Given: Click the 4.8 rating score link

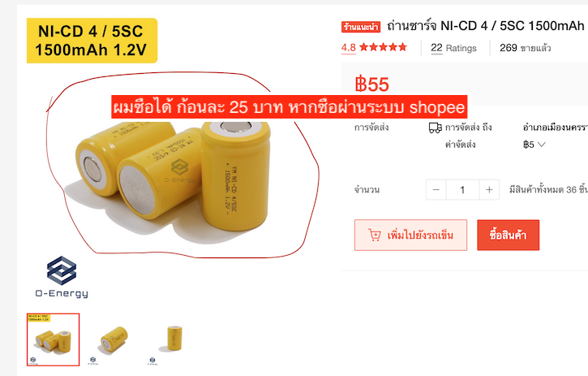Looking at the screenshot, I should tap(349, 48).
